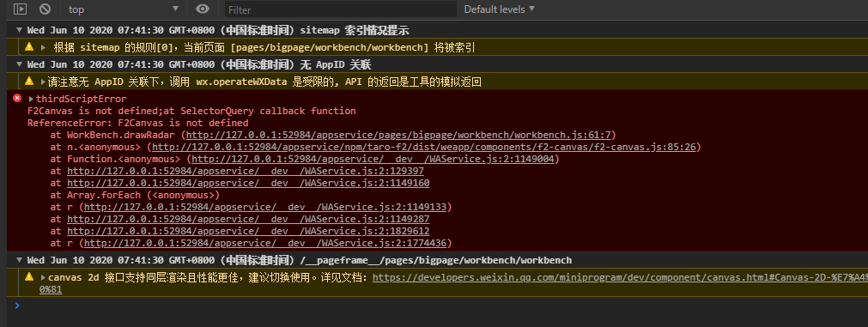Open the WAService.js:2:1149160 link

pos(248,183)
